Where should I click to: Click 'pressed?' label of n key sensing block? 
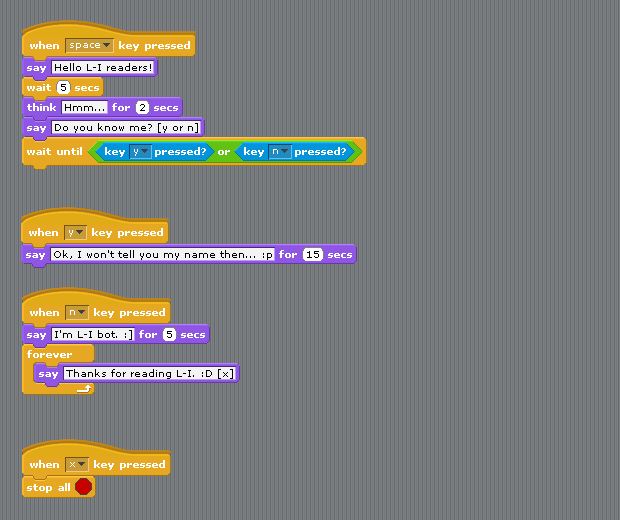click(x=320, y=152)
